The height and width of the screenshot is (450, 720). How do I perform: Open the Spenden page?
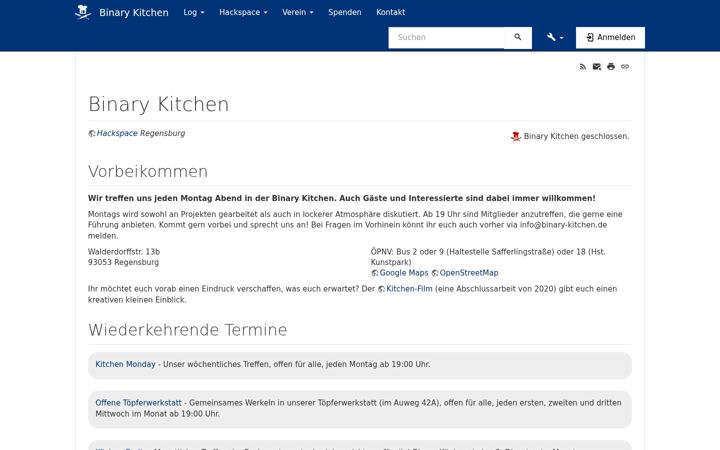pyautogui.click(x=344, y=12)
